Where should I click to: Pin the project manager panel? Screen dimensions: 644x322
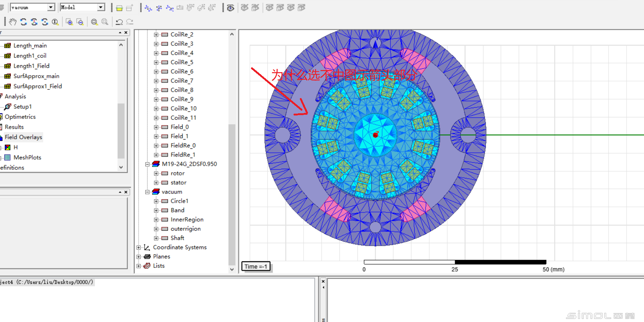coord(120,33)
